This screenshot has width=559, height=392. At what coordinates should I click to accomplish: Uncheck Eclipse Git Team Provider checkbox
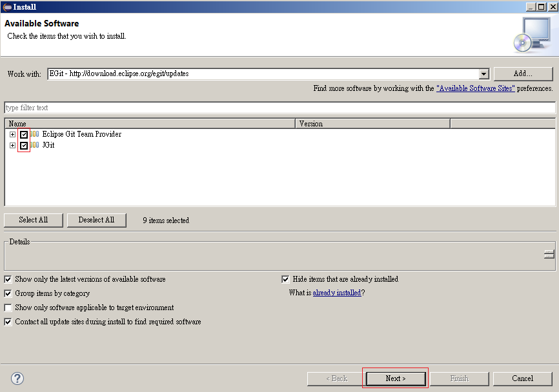24,135
